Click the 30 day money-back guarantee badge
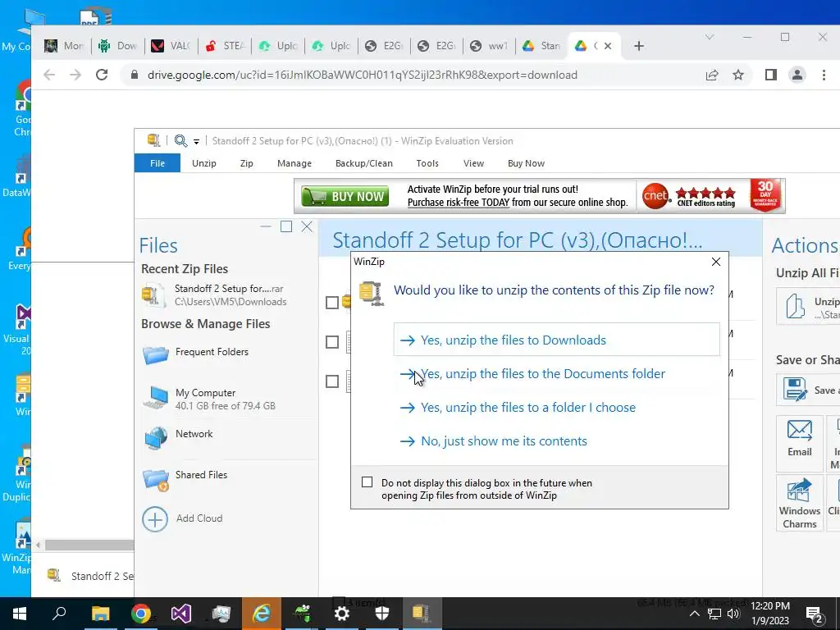The width and height of the screenshot is (840, 630). tap(765, 195)
